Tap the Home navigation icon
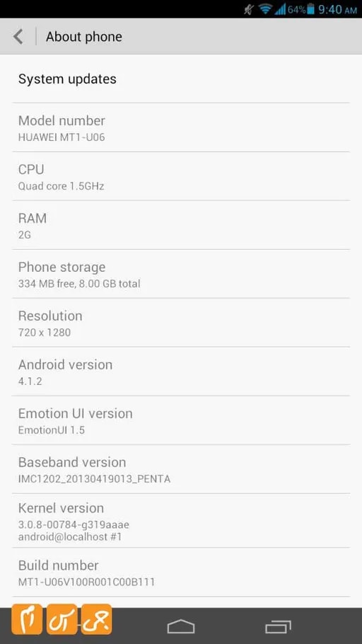 (181, 626)
